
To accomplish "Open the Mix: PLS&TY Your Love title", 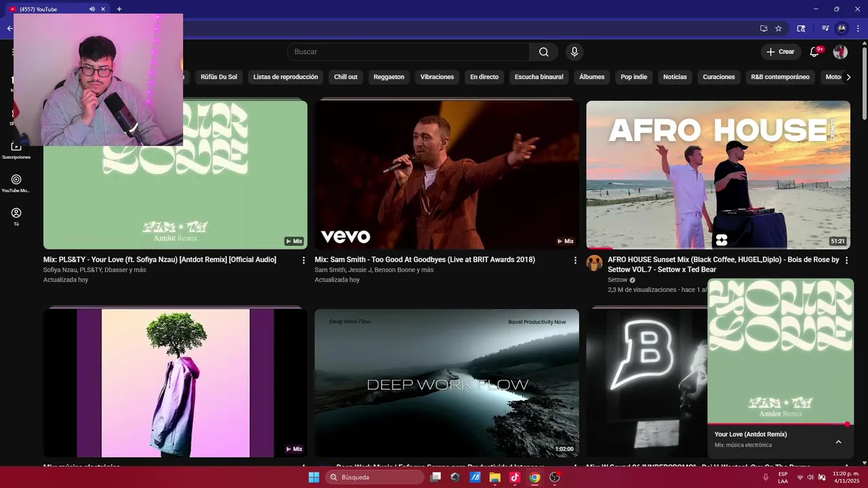I will [x=160, y=260].
